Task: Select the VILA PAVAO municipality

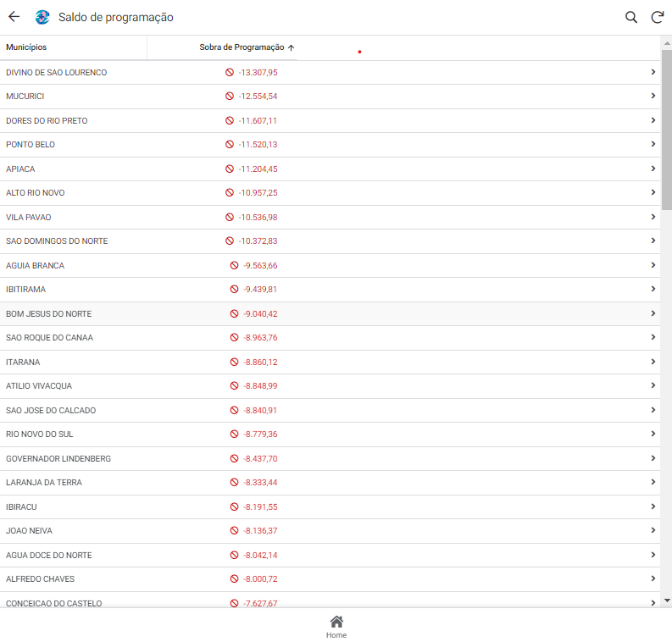Action: [x=29, y=218]
